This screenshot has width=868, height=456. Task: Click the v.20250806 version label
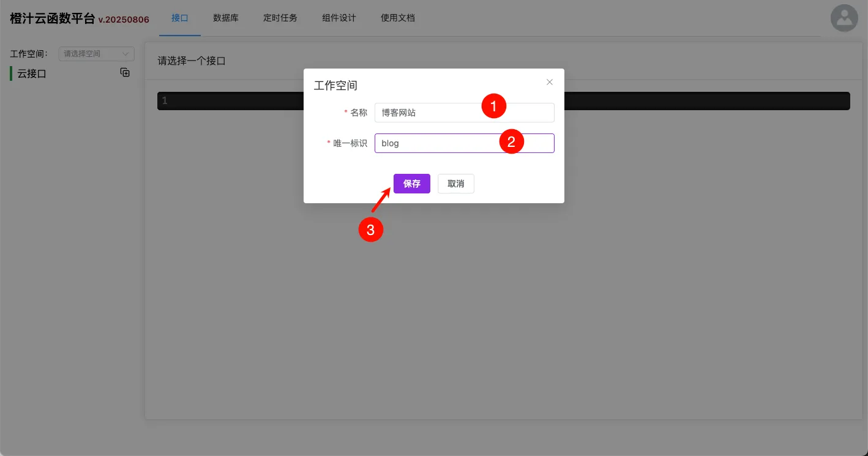tap(124, 20)
